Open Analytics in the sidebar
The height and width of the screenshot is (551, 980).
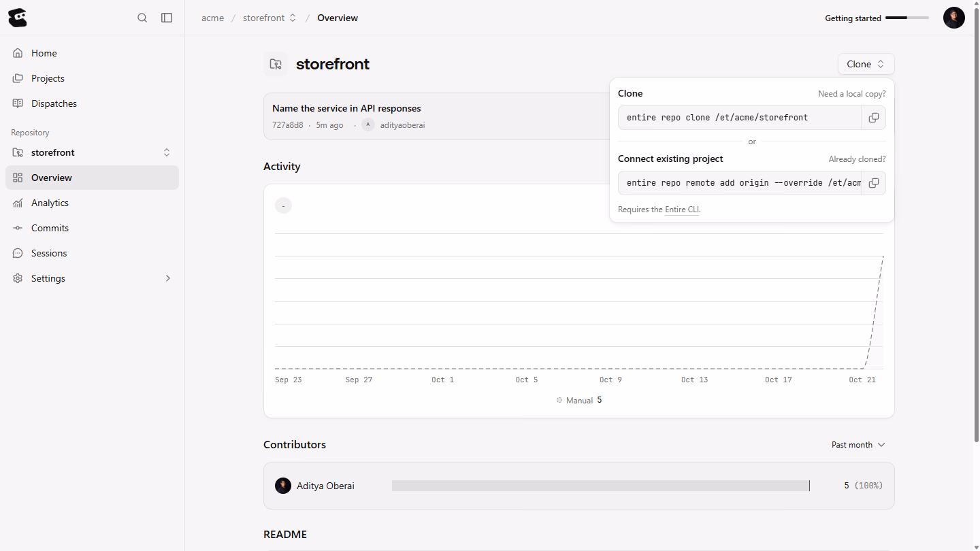tap(92, 203)
